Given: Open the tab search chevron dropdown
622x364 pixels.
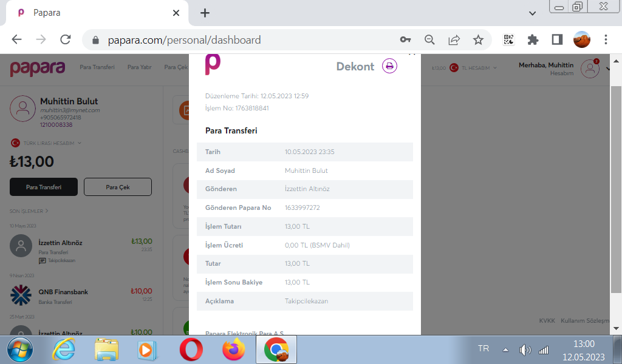Looking at the screenshot, I should tap(532, 13).
